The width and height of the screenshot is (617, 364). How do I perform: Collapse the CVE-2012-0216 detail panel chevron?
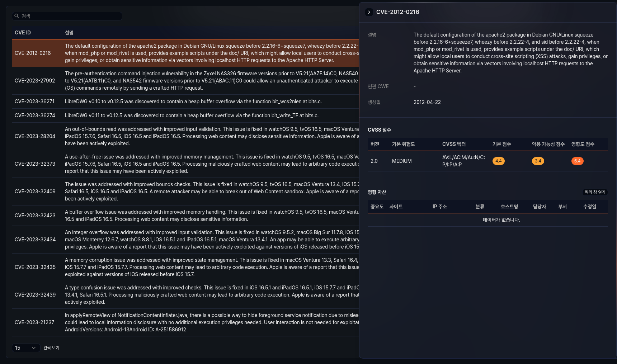pyautogui.click(x=369, y=12)
